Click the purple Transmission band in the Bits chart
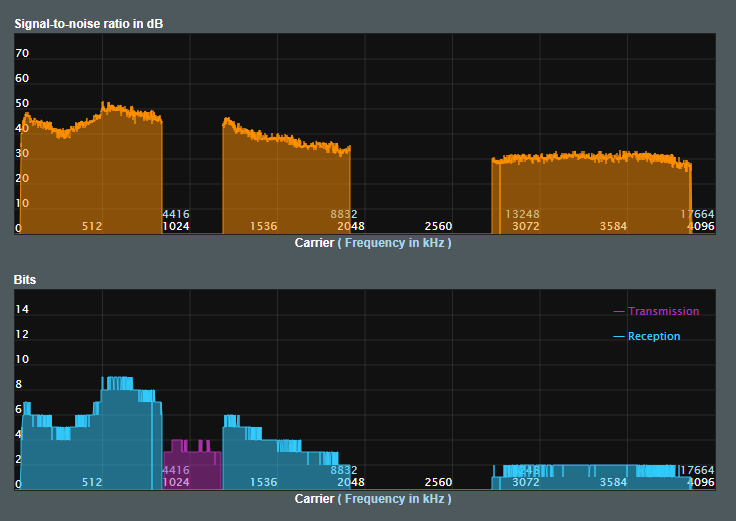 tap(192, 469)
